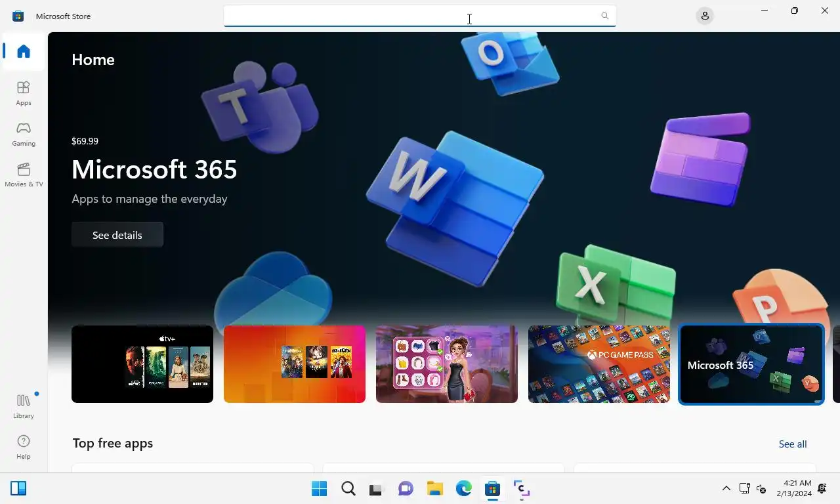Click the Top free apps heading
Image resolution: width=840 pixels, height=504 pixels.
pos(113,444)
